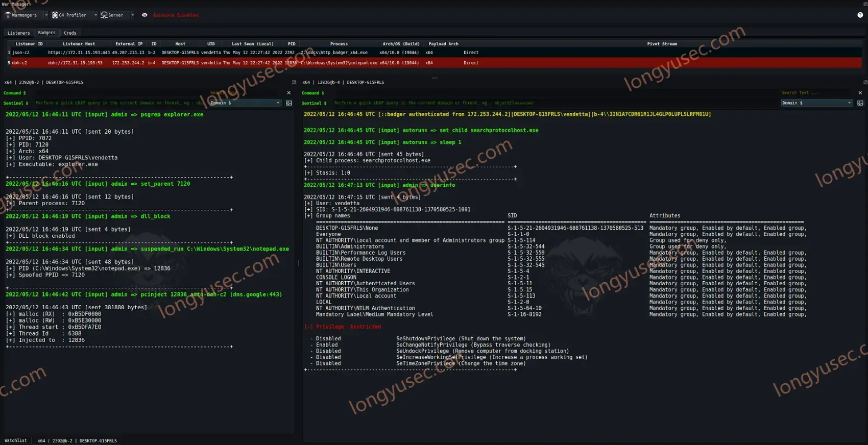Sort by the Listener ID column

[29, 44]
